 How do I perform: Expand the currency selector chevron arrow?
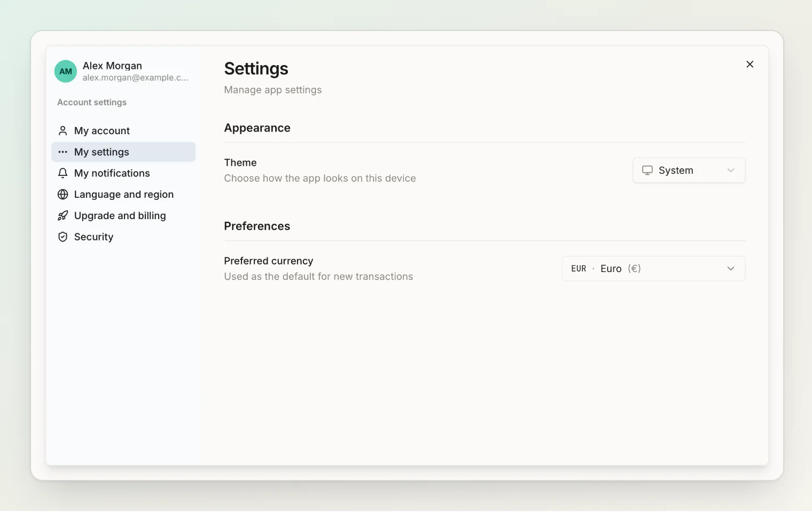(731, 269)
